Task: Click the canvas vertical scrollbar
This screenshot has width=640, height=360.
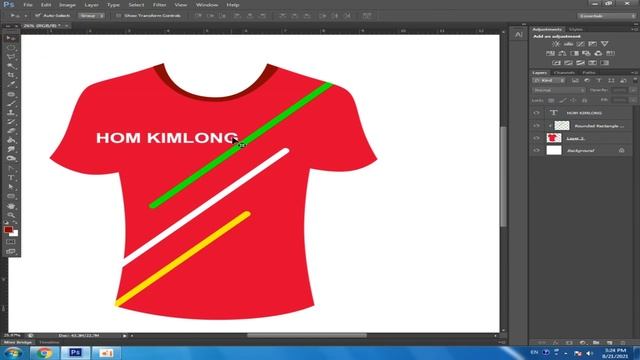Action: (503, 176)
